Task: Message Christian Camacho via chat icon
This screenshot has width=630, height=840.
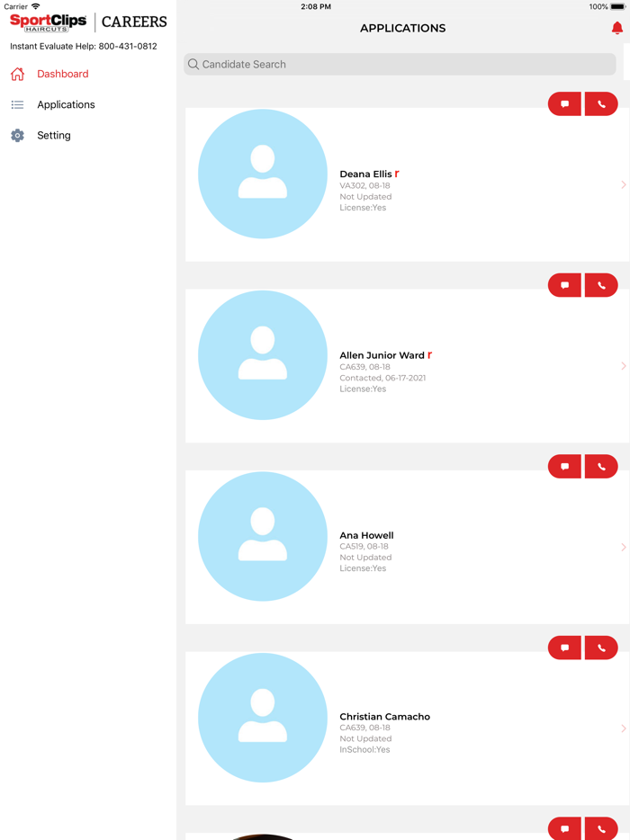Action: coord(564,648)
